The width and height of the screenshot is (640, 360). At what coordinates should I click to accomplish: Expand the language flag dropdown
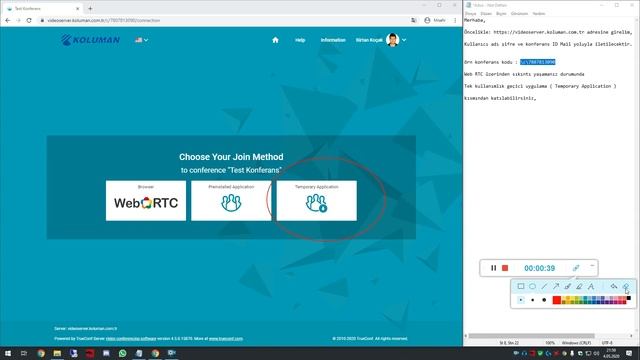point(142,40)
